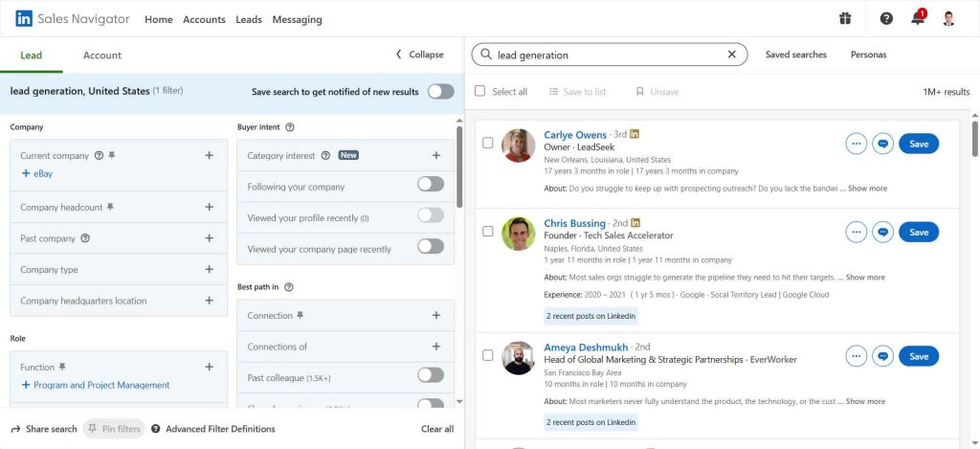Open the notifications bell
Viewport: 980px width, 449px height.
(x=918, y=18)
